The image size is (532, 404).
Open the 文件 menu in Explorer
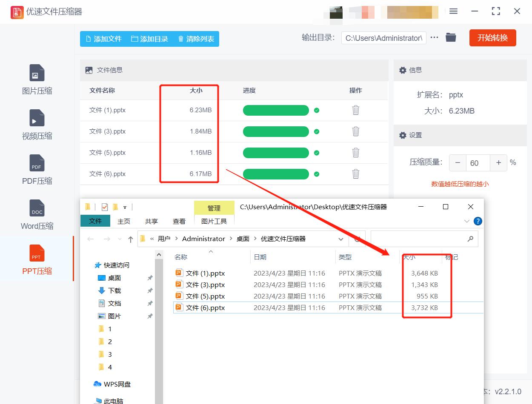pos(95,221)
